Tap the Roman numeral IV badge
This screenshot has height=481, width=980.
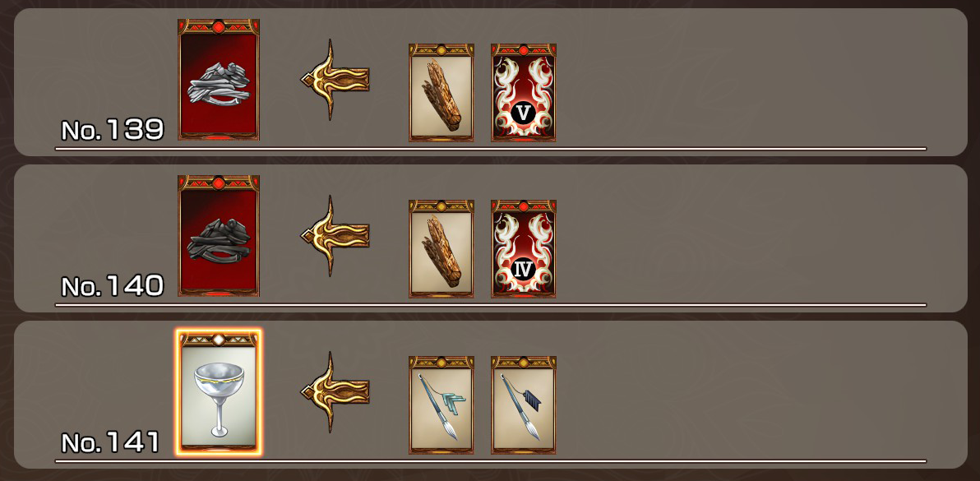(524, 269)
